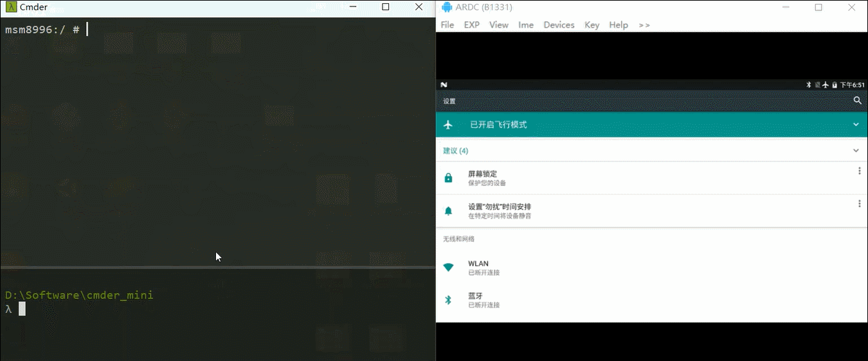Tap the WLAN wifi icon

tap(448, 267)
